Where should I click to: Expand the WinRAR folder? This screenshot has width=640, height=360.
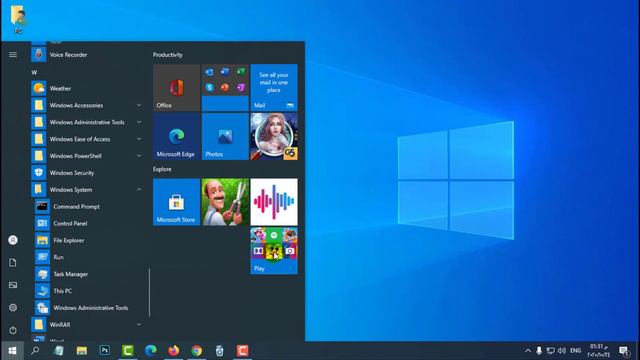pyautogui.click(x=87, y=324)
